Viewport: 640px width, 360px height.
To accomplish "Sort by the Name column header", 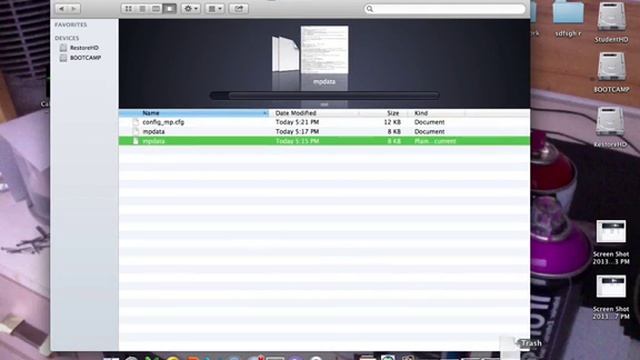I will (193, 113).
